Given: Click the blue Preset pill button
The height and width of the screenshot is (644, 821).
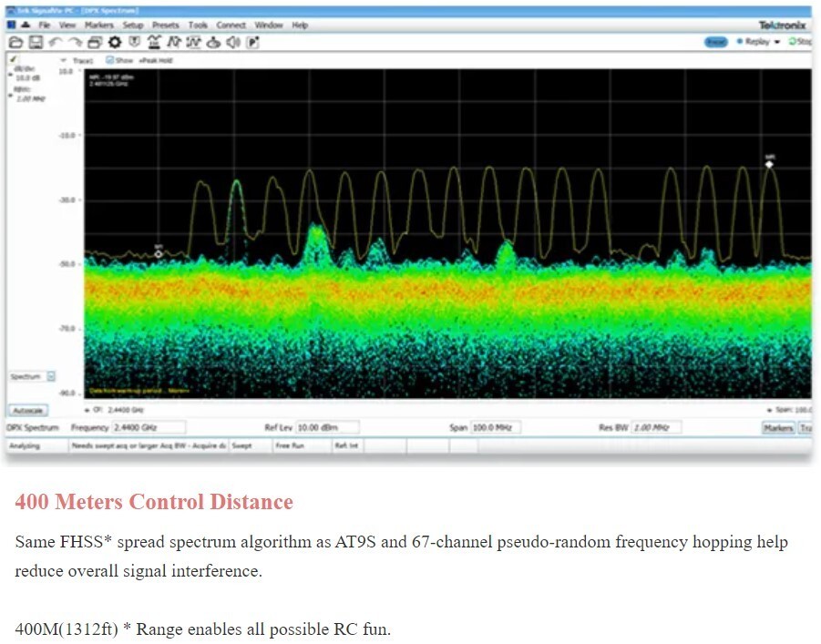Looking at the screenshot, I should 715,42.
